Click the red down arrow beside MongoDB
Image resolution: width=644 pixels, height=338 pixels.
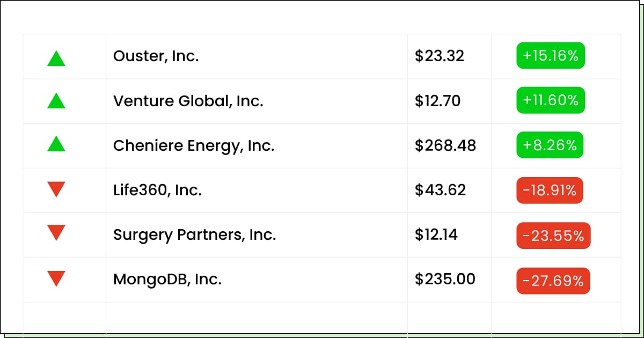point(56,279)
